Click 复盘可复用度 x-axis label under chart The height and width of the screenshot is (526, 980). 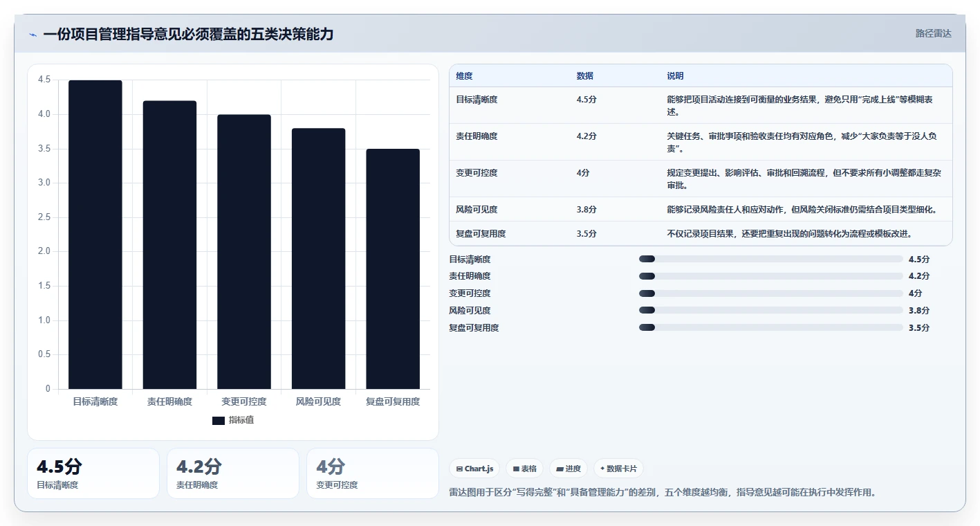[393, 401]
